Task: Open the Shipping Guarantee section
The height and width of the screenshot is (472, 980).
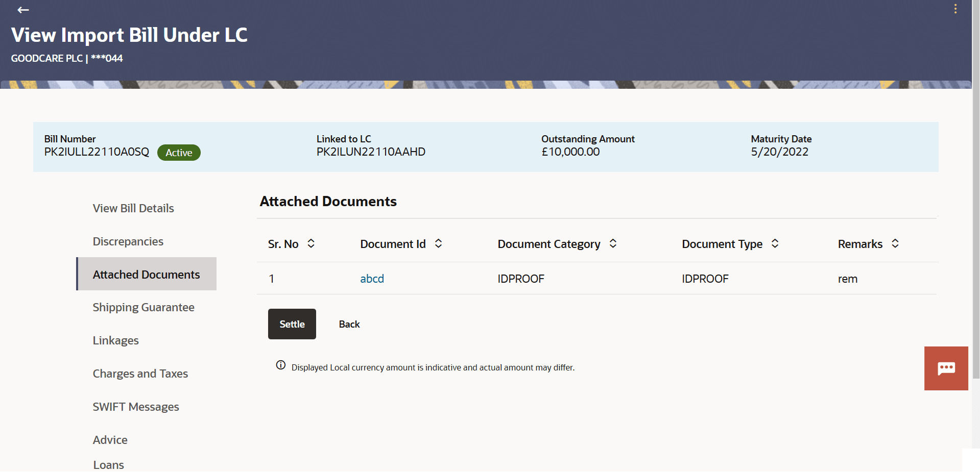Action: (x=144, y=307)
